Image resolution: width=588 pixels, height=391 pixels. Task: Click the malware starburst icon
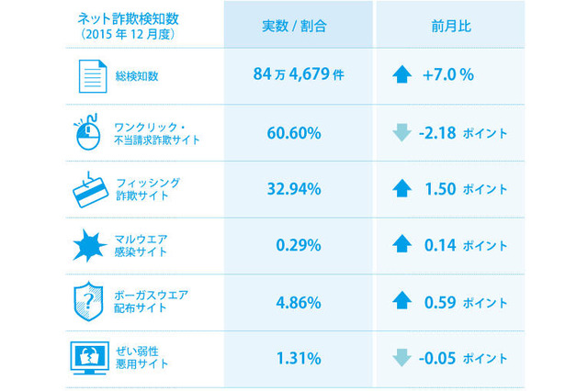tap(85, 245)
